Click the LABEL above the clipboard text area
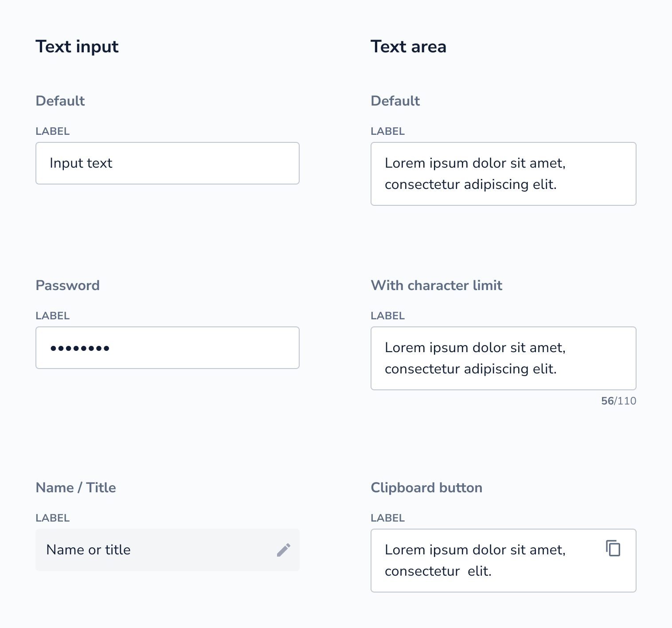The width and height of the screenshot is (672, 628). pos(388,518)
